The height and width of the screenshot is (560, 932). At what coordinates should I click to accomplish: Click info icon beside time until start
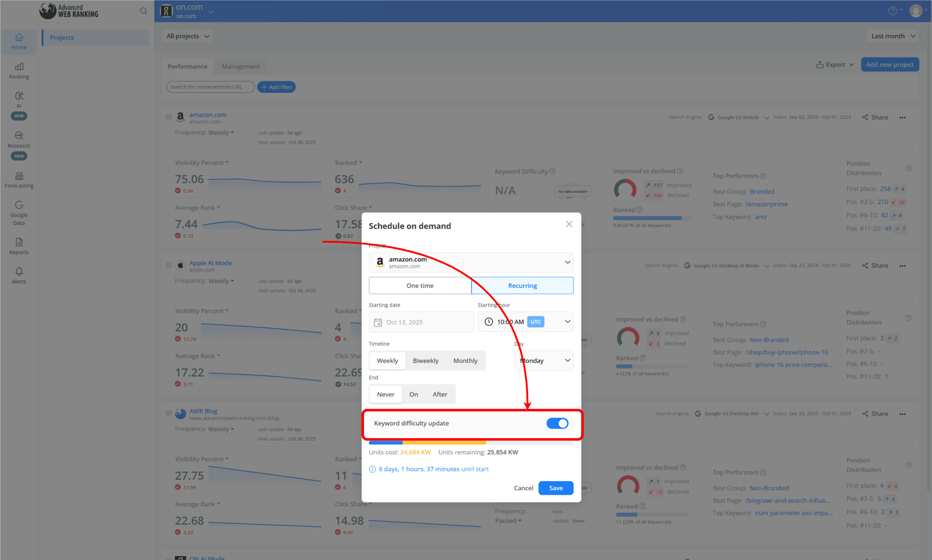(372, 469)
